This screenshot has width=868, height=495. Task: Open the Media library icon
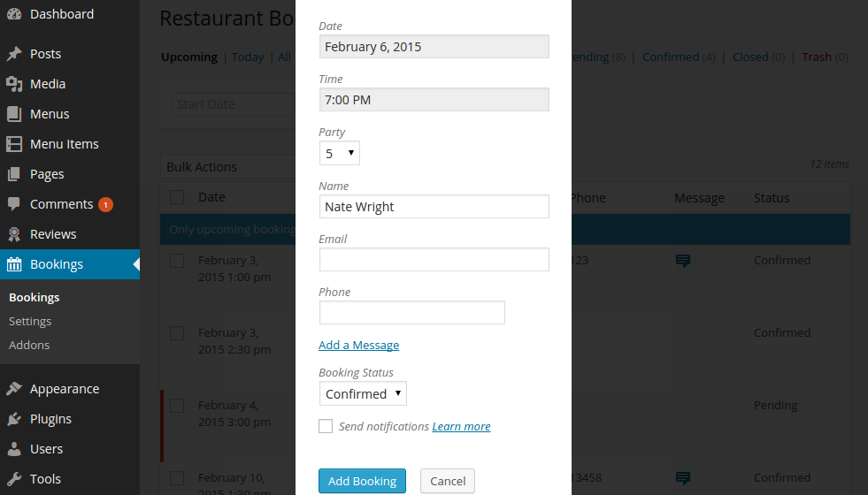tap(14, 84)
